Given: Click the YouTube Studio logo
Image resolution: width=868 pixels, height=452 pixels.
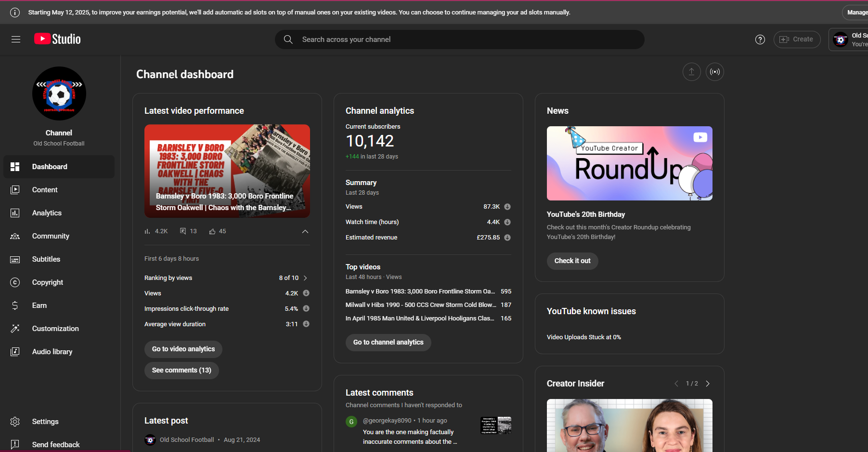Looking at the screenshot, I should click(57, 39).
